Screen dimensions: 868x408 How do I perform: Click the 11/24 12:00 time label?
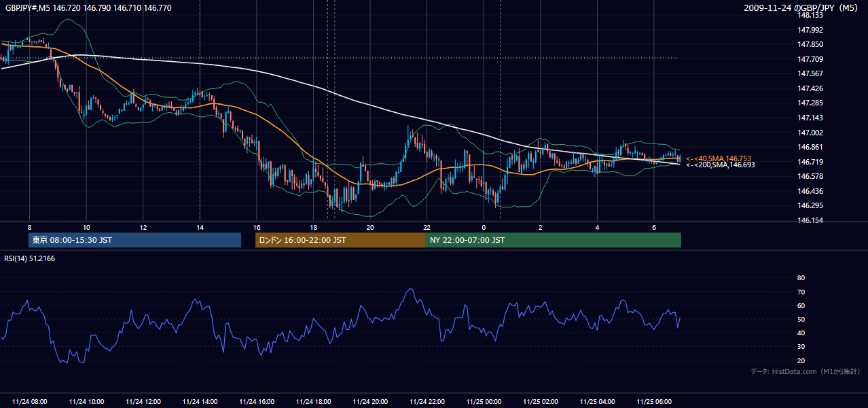(143, 401)
